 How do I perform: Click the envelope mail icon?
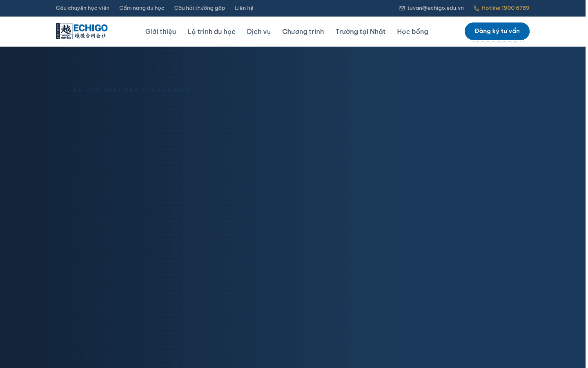click(402, 8)
